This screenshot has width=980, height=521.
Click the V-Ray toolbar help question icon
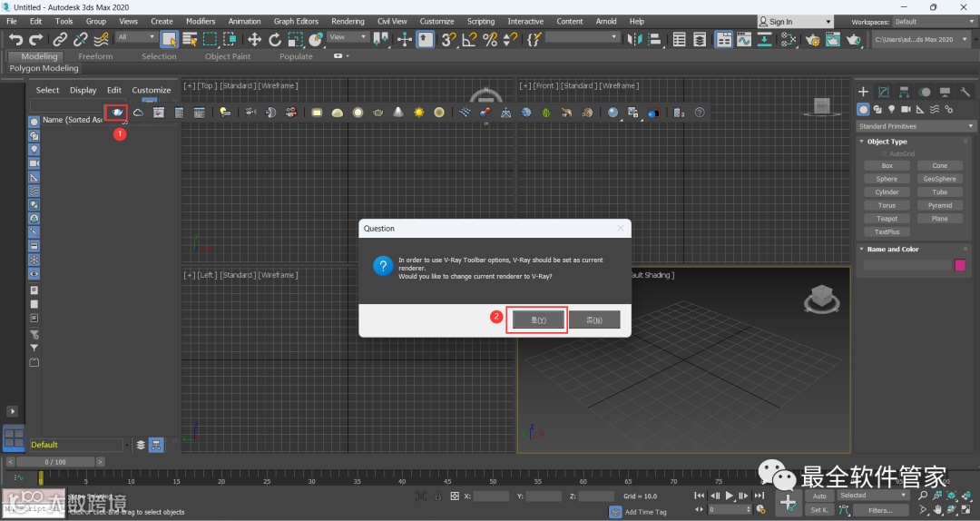700,113
